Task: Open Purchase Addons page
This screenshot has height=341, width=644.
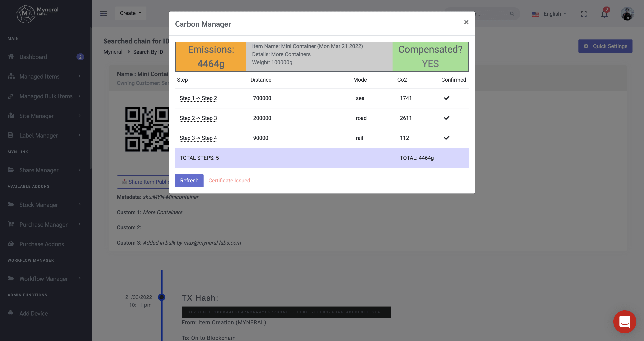Action: (42, 244)
